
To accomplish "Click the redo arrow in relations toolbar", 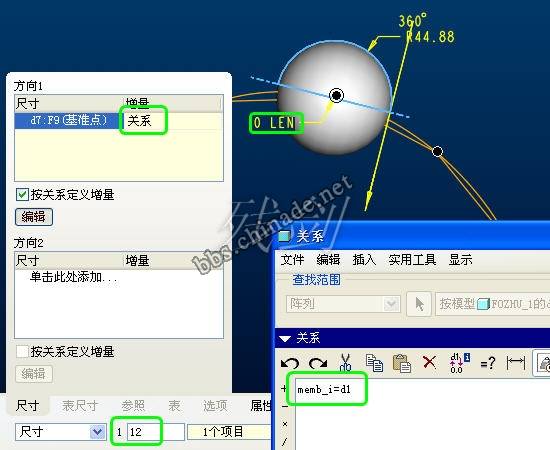I will point(318,363).
